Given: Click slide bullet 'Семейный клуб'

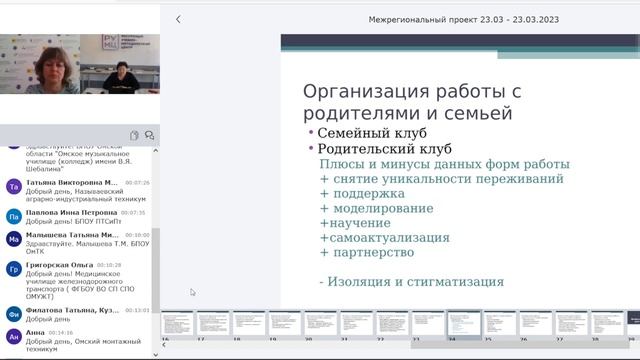Looking at the screenshot, I should (372, 133).
